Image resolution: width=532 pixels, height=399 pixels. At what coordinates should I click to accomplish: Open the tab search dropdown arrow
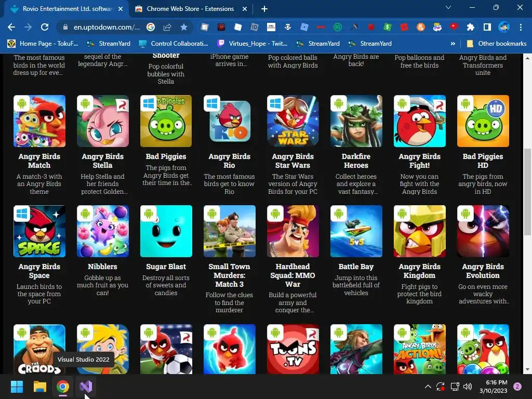448,7
